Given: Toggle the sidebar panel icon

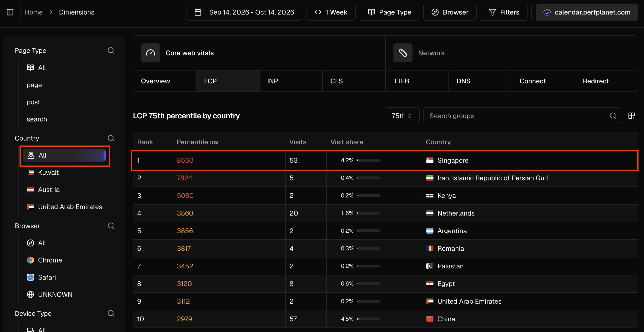Looking at the screenshot, I should [10, 12].
